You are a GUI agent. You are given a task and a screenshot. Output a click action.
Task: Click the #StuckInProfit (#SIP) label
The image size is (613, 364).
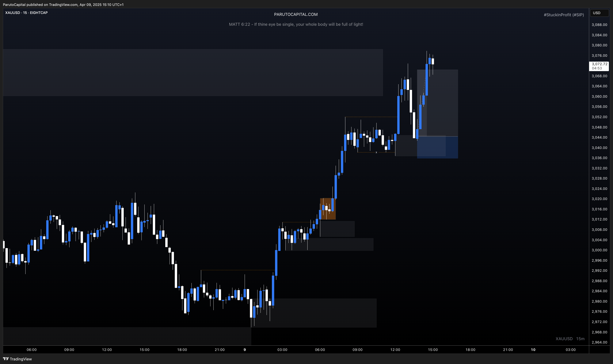pos(564,15)
